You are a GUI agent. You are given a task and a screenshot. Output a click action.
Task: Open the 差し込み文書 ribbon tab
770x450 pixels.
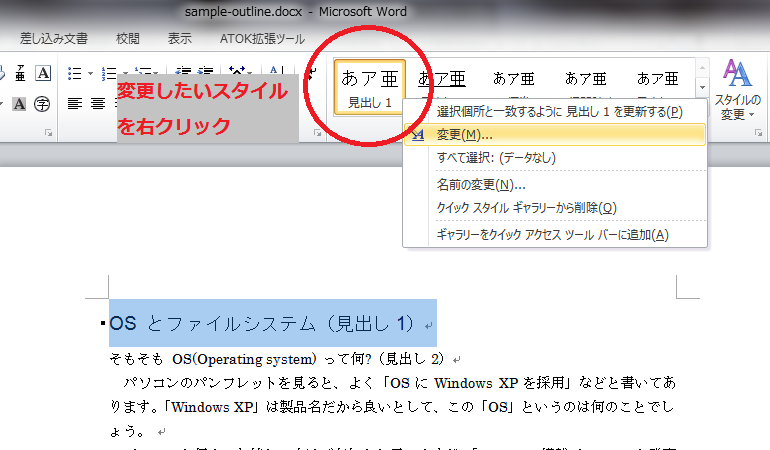point(54,39)
